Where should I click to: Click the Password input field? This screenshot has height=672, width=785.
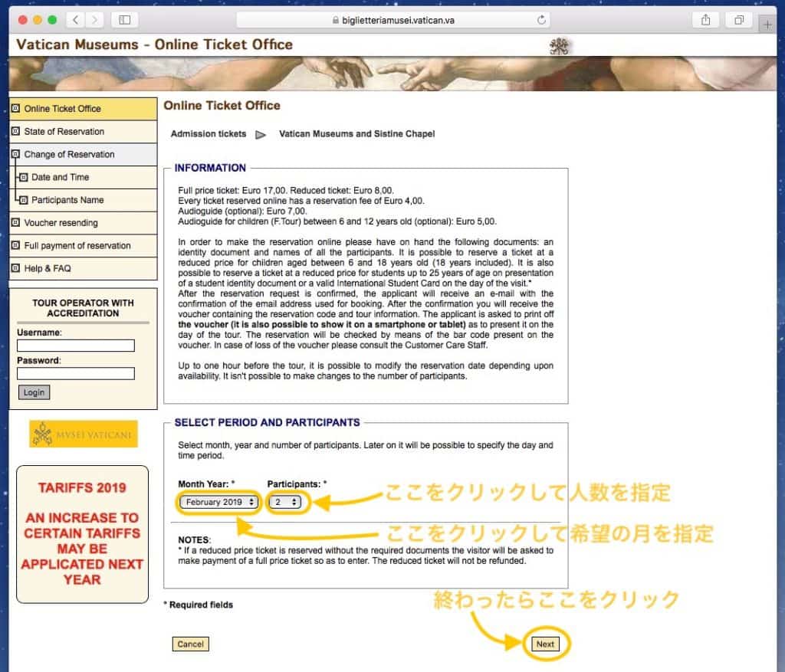pos(76,373)
